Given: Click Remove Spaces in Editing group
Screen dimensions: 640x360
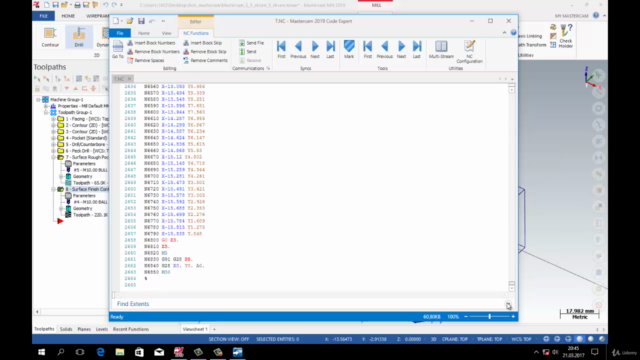Looking at the screenshot, I should (146, 60).
